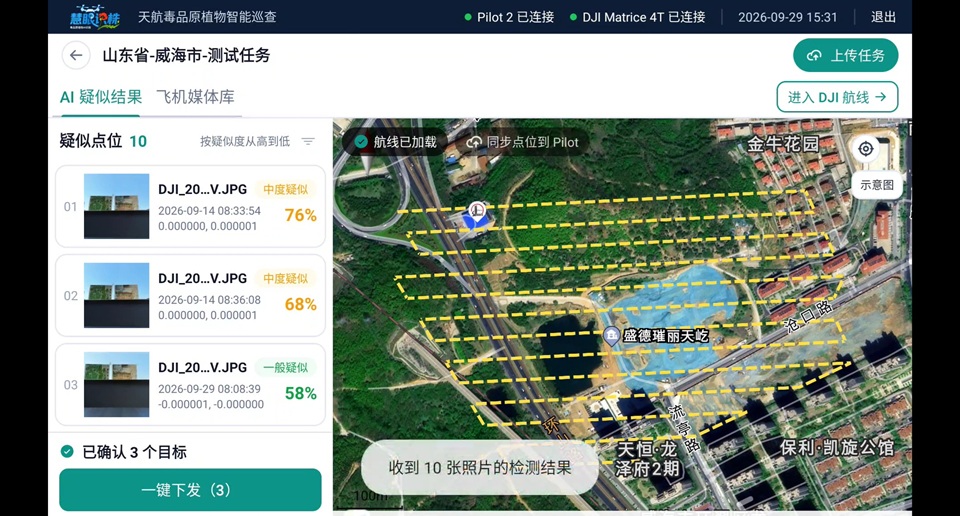
Task: Click 上传任务 button
Action: [846, 56]
